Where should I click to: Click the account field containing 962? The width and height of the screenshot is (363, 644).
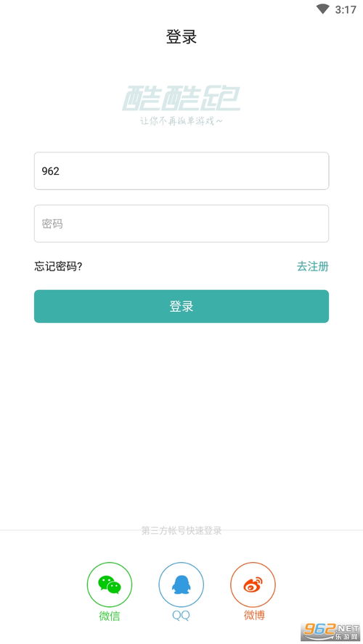click(x=181, y=171)
